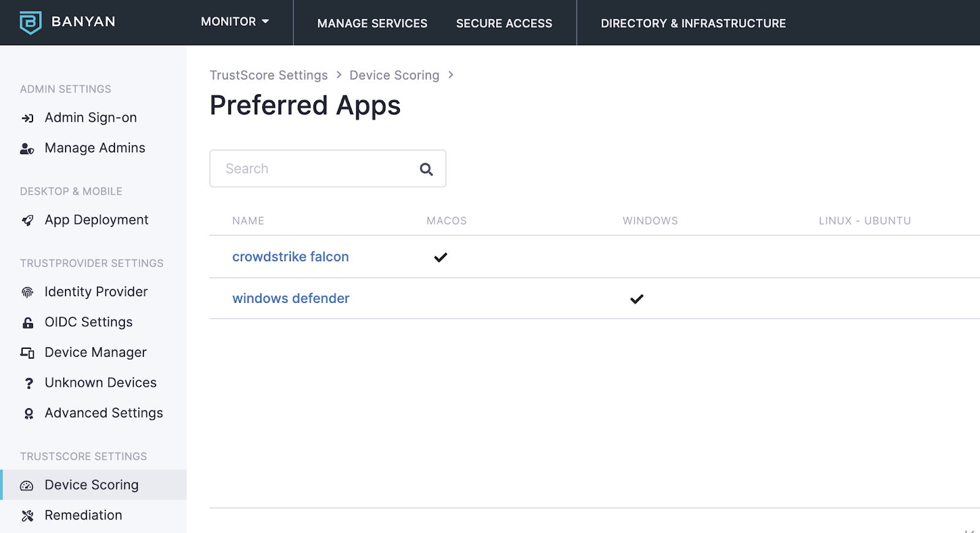Select Identity Provider in the sidebar
The height and width of the screenshot is (533, 980).
pos(96,292)
